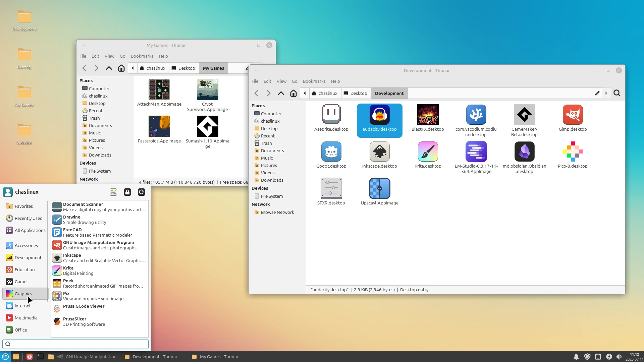The image size is (644, 362).
Task: Click chaslinux breadcrumb in Development window
Action: point(324,93)
